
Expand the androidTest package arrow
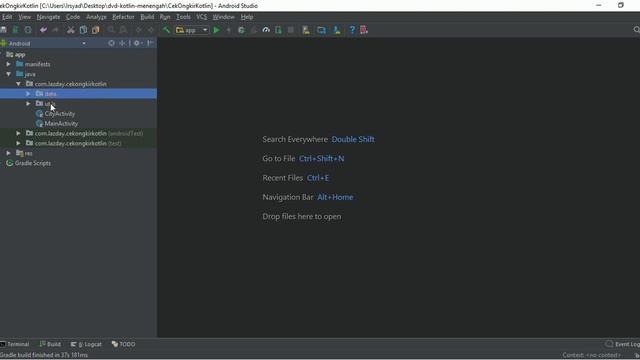point(18,133)
